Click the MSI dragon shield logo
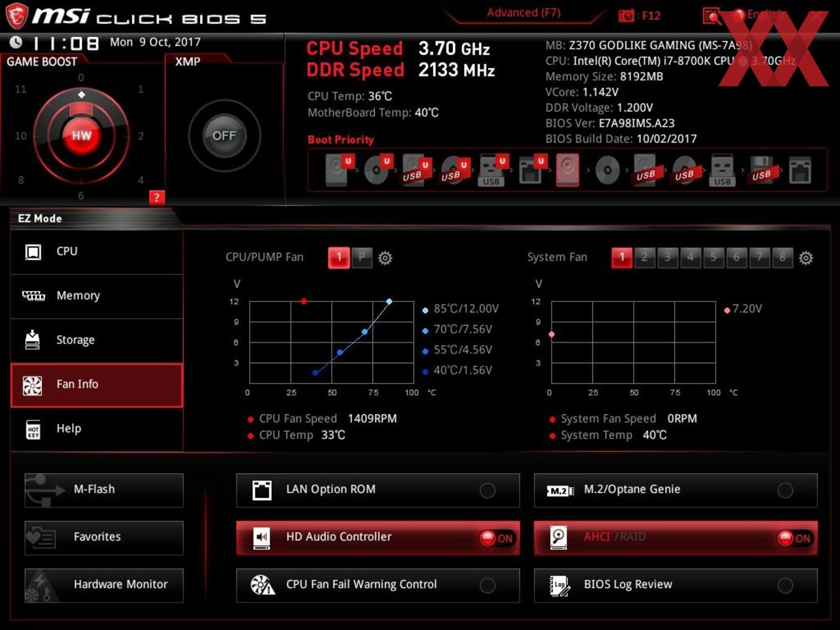Screen dimensions: 840x630 (17, 16)
